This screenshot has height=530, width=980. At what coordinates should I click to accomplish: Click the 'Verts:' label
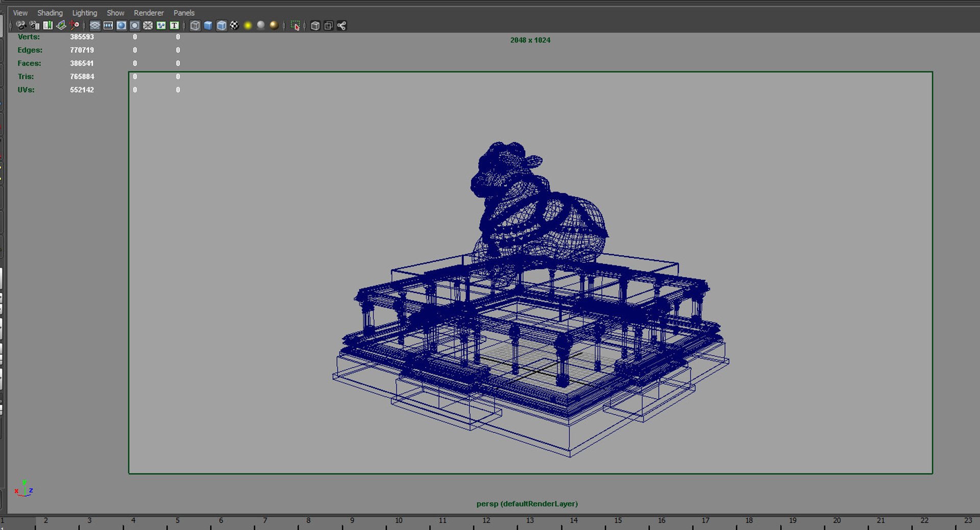coord(29,37)
